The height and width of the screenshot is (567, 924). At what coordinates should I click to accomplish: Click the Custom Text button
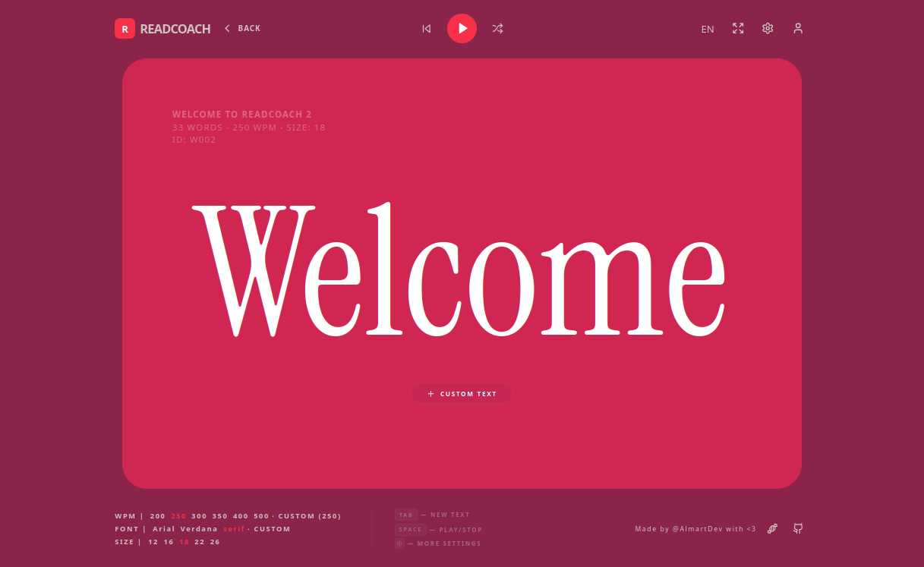tap(462, 394)
